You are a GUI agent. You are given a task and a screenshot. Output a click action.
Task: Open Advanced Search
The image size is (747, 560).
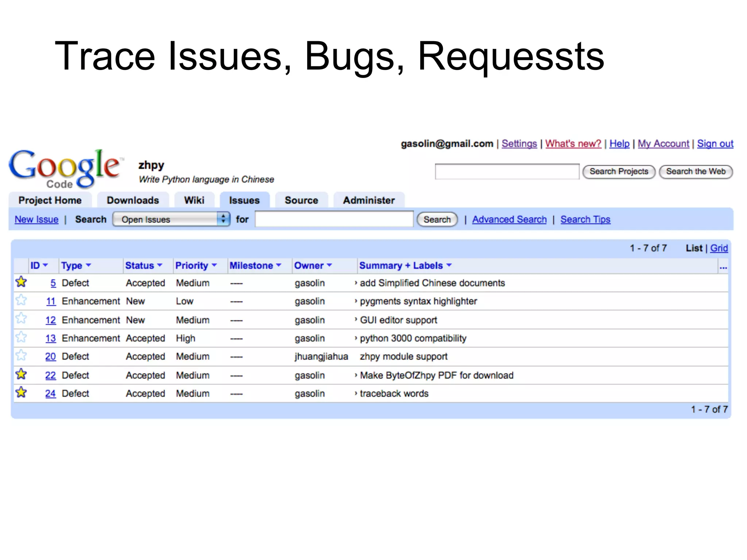pos(509,219)
